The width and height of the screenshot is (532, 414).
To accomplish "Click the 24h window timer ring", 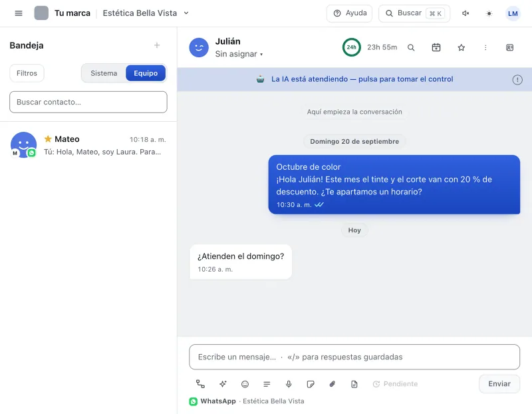I will point(352,47).
